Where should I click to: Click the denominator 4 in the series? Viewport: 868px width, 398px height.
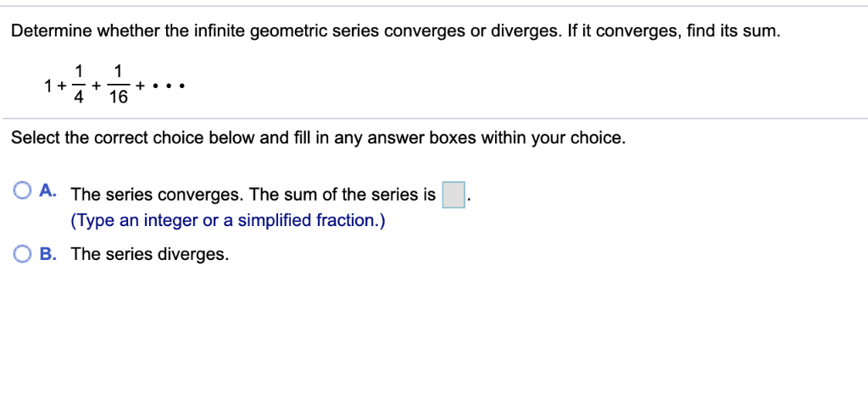pos(79,97)
